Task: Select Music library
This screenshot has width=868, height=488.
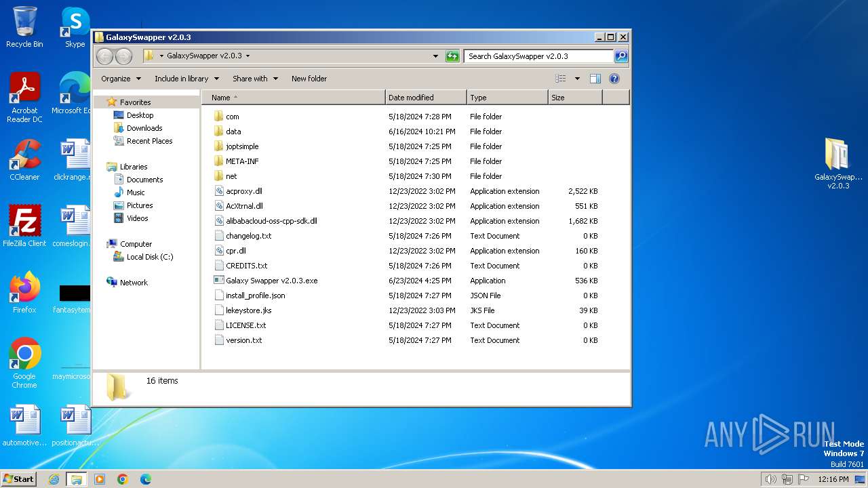Action: [136, 192]
